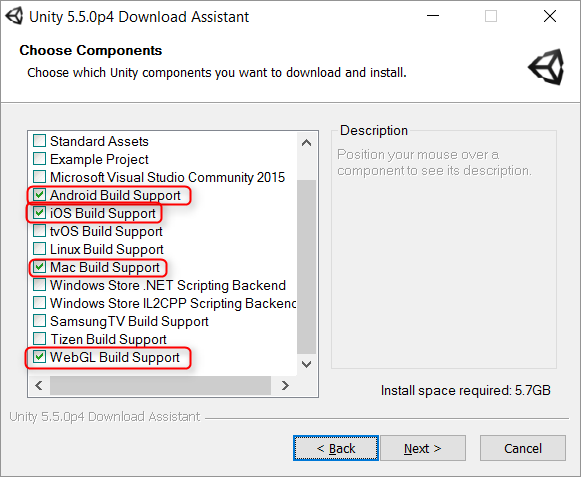Image resolution: width=581 pixels, height=477 pixels.
Task: Click the Back button
Action: 336,448
